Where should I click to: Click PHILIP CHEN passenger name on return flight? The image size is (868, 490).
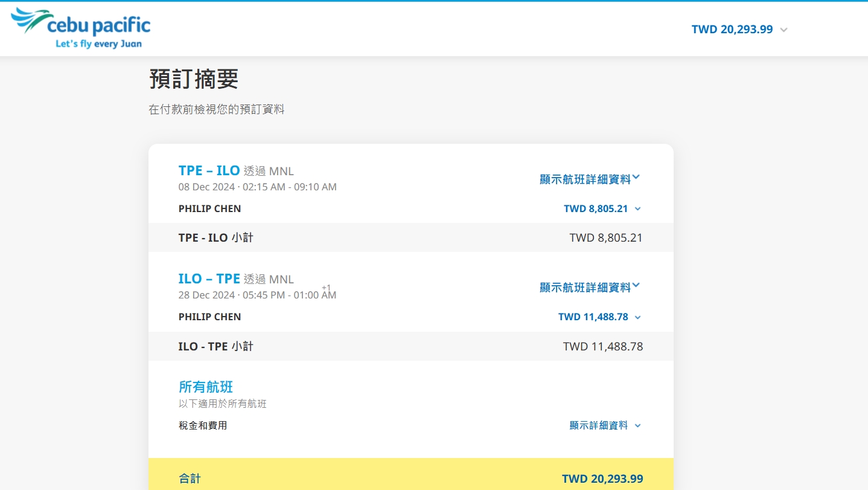pyautogui.click(x=209, y=317)
